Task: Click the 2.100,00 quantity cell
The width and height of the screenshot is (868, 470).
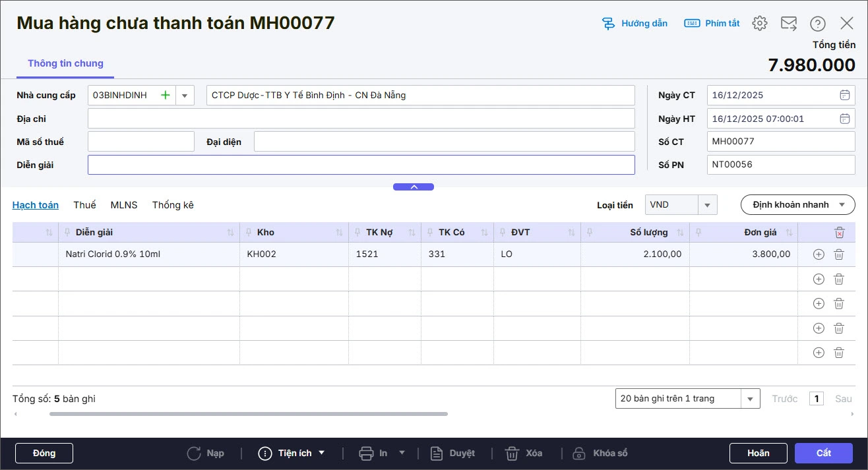Action: 635,254
